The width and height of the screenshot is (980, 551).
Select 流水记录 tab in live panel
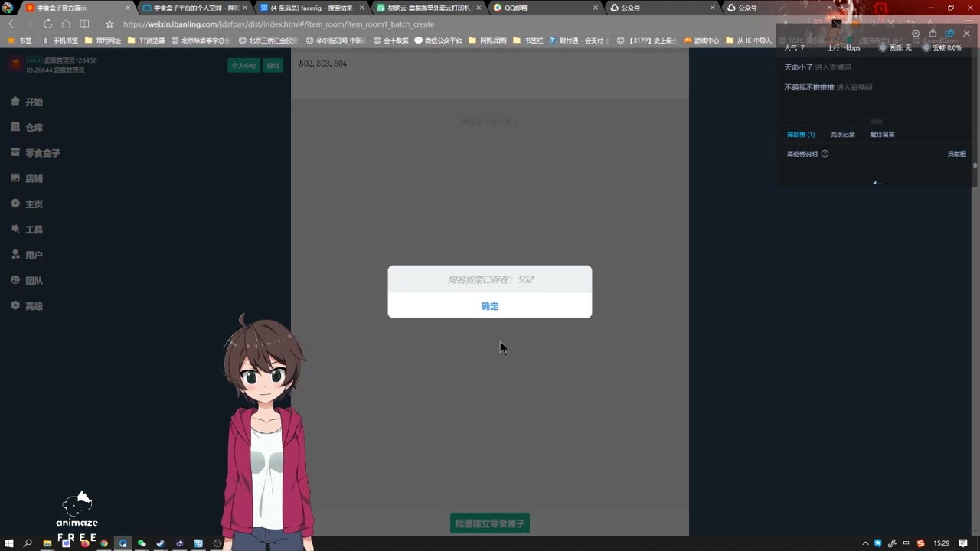point(842,135)
